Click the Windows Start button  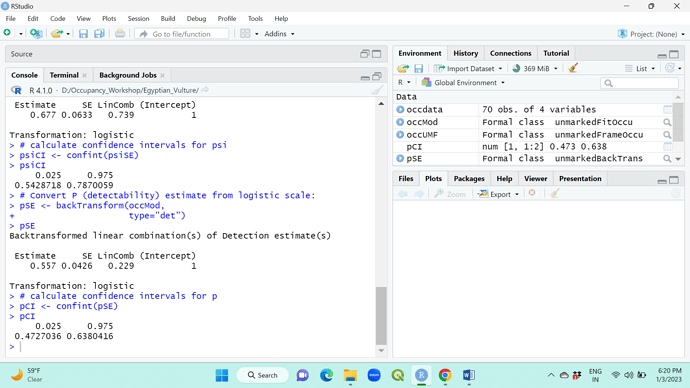(x=222, y=375)
